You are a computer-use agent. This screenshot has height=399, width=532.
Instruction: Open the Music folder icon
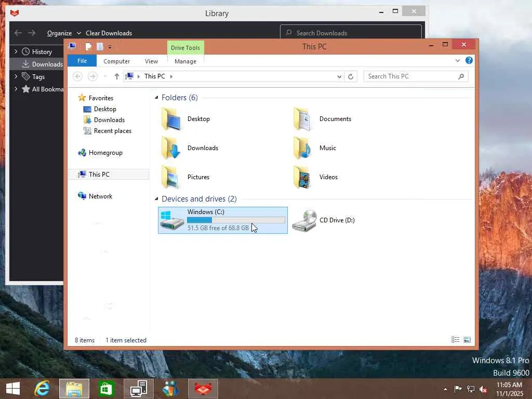302,148
